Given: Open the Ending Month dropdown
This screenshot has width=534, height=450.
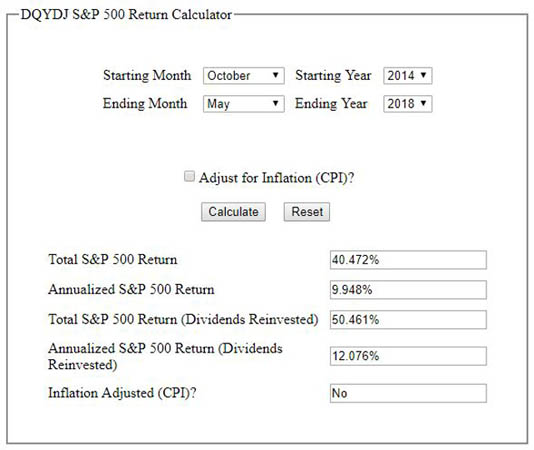Looking at the screenshot, I should (x=244, y=104).
